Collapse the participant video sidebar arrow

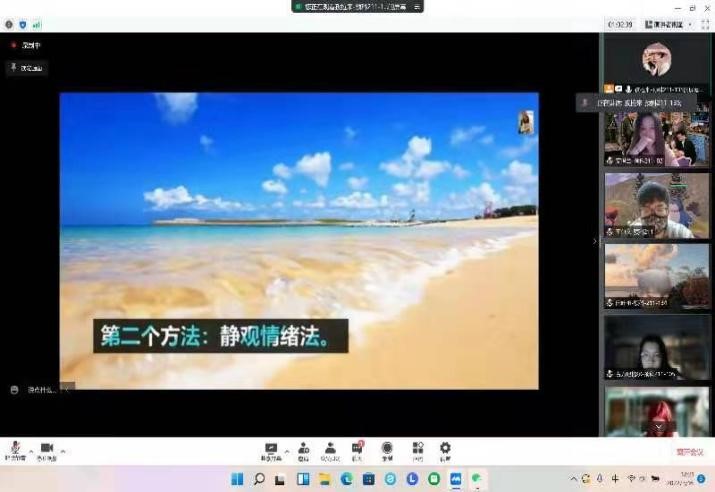[x=595, y=241]
